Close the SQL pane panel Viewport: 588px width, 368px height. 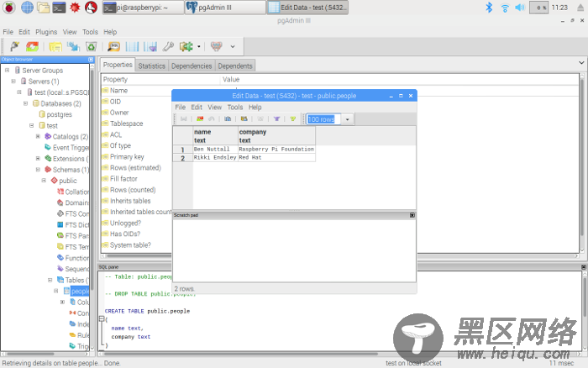pyautogui.click(x=584, y=267)
